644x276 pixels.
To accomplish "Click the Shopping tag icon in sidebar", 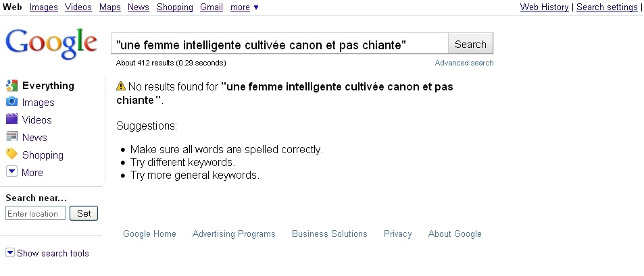I will (x=11, y=155).
